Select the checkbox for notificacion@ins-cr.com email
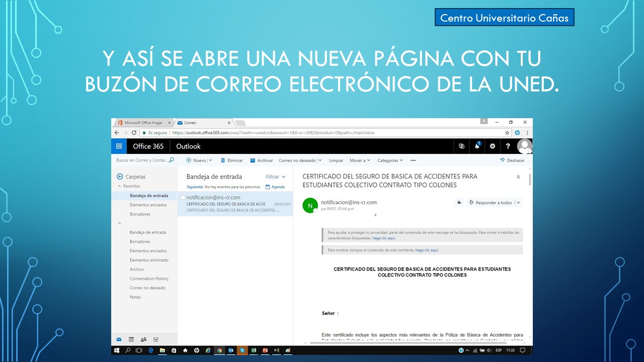This screenshot has width=644, height=362. tap(183, 198)
